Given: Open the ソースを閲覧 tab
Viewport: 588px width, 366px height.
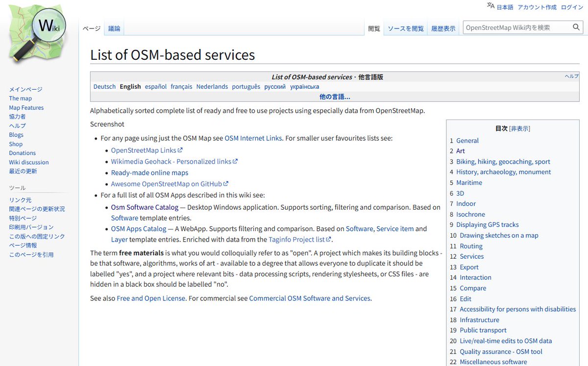Looking at the screenshot, I should (x=406, y=28).
